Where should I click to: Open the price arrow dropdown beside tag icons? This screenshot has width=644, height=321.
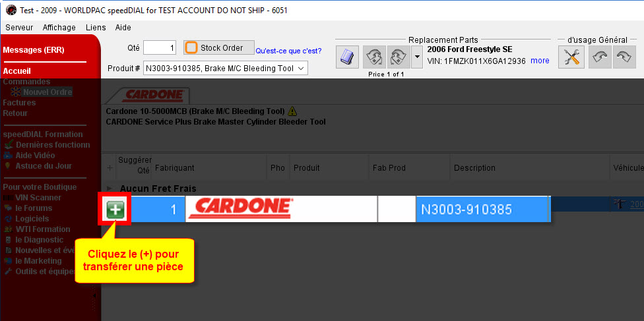coord(416,57)
